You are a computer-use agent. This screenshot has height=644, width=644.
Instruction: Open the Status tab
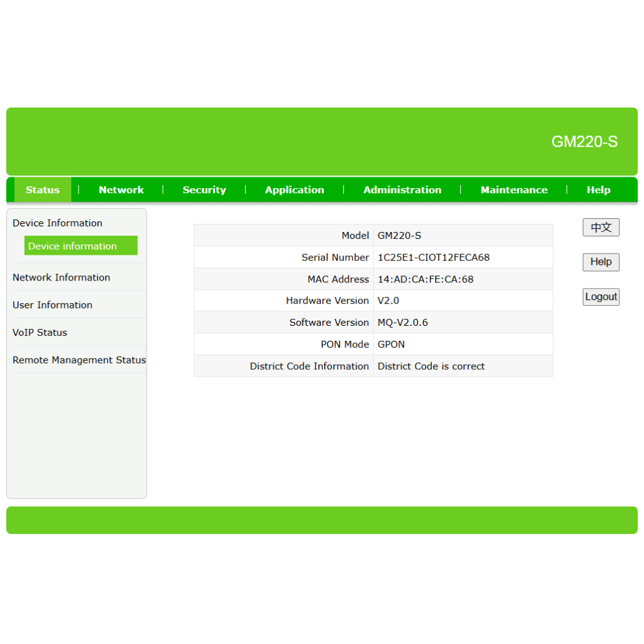tap(43, 190)
